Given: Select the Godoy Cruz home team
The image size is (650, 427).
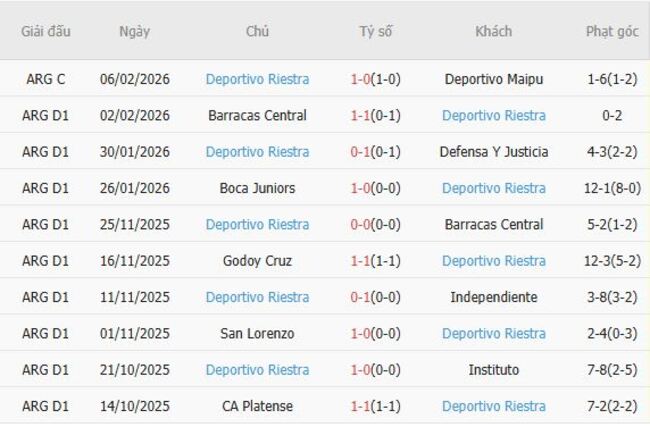Looking at the screenshot, I should pyautogui.click(x=257, y=261).
